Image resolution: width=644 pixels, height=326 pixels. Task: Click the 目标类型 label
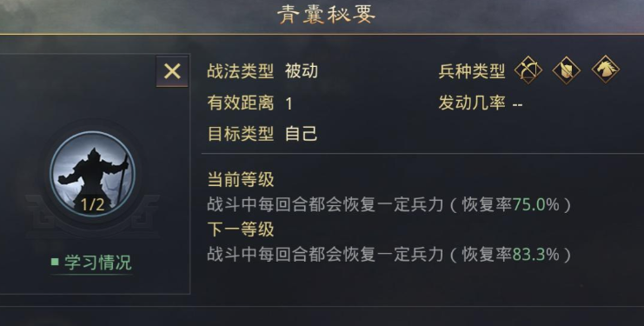[240, 134]
